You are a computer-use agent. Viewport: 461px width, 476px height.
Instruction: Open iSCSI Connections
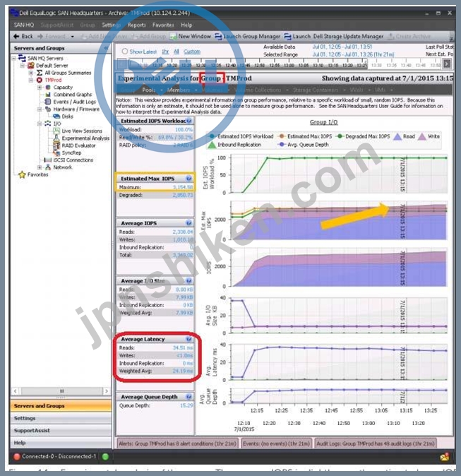(x=73, y=160)
